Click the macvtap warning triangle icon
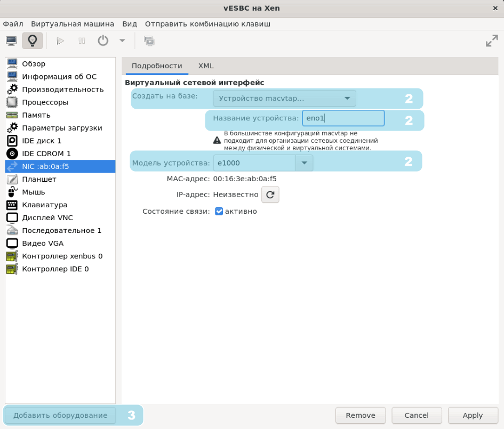This screenshot has width=504, height=429. tap(217, 140)
